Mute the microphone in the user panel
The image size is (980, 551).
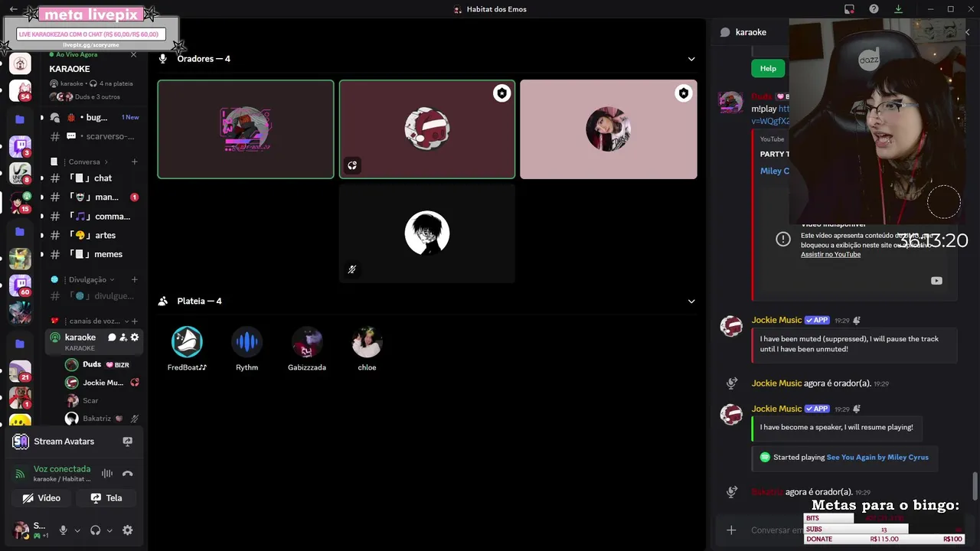pyautogui.click(x=64, y=530)
